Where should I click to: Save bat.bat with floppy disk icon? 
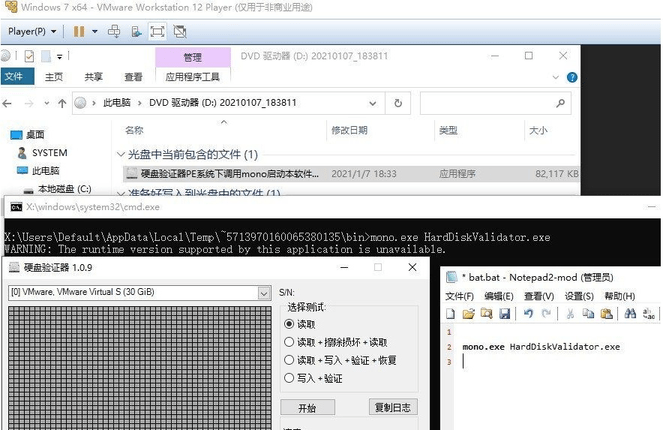505,314
